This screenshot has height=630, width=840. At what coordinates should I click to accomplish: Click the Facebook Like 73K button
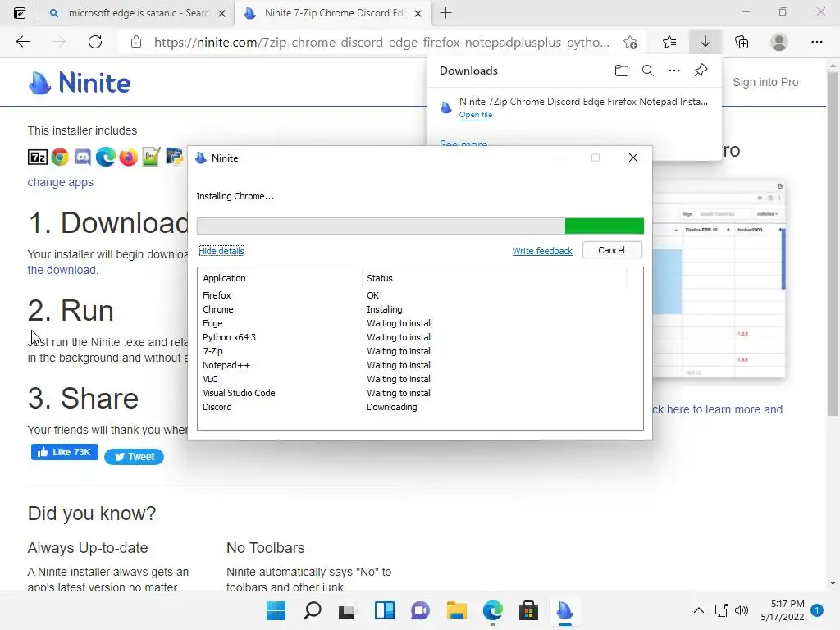click(64, 452)
